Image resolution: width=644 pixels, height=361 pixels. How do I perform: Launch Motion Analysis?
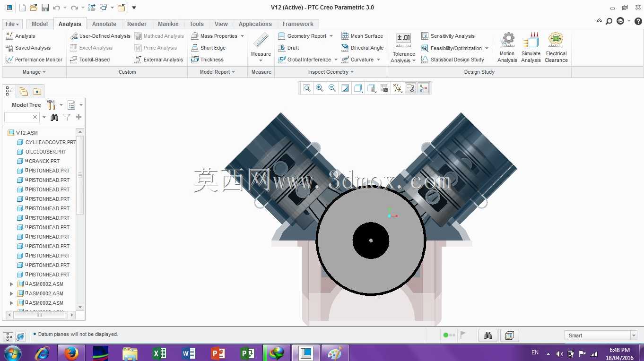507,48
